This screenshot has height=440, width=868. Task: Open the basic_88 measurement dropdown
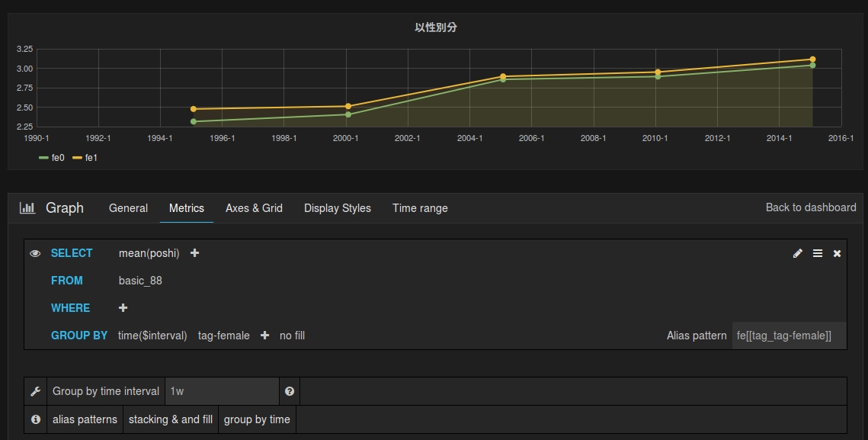coord(140,281)
